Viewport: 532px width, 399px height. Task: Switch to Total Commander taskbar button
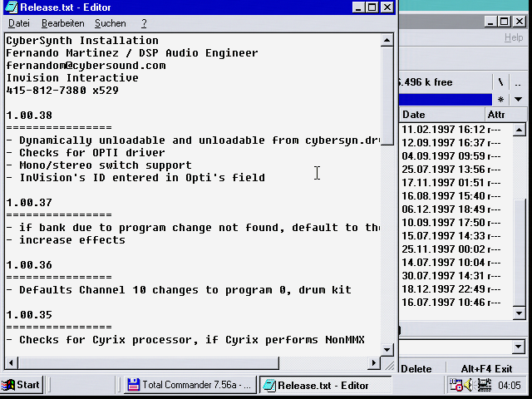point(190,385)
